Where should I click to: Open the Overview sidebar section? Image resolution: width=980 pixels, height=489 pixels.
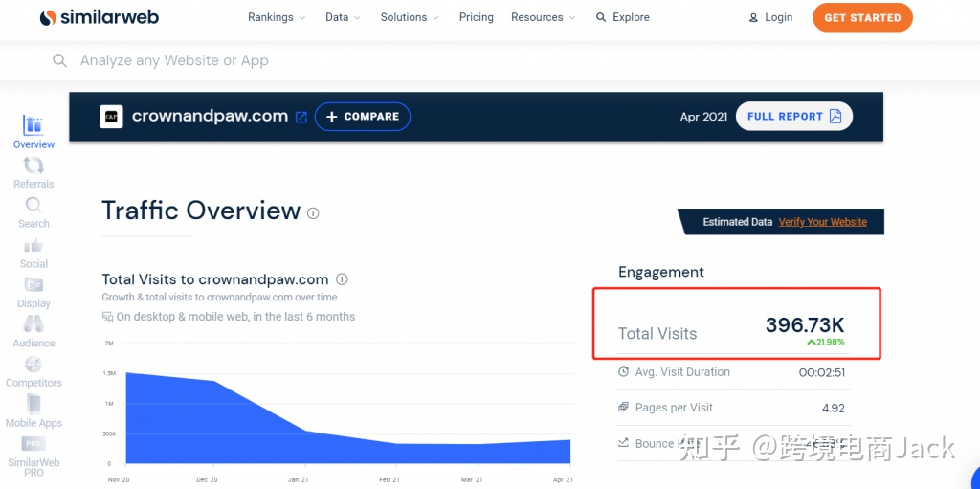(33, 132)
